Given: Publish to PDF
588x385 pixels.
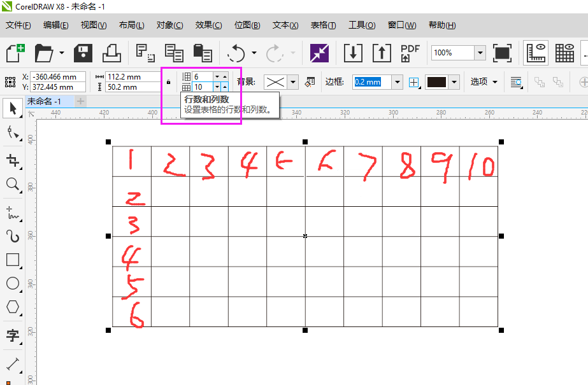Looking at the screenshot, I should pos(410,53).
